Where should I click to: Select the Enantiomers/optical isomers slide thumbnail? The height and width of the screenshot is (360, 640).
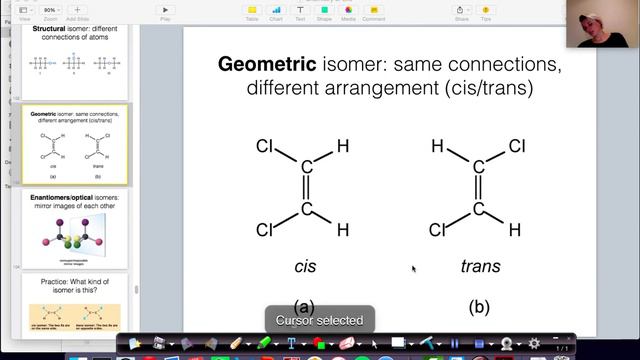(75, 229)
